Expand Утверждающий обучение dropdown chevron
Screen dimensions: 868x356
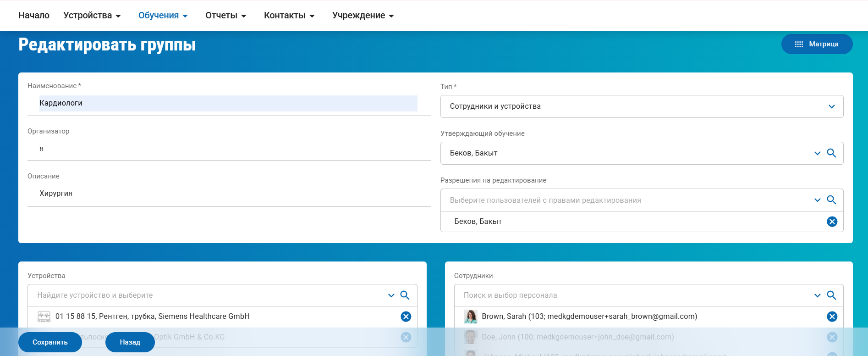tap(817, 153)
